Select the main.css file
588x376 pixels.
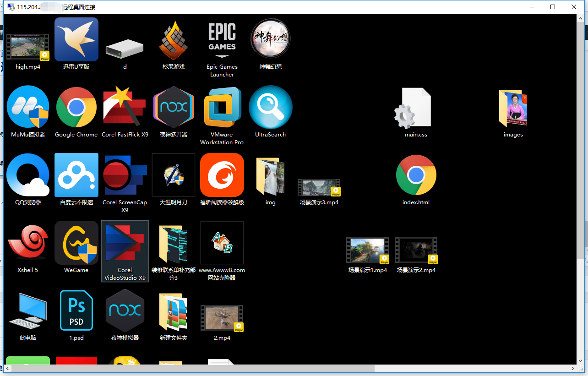tap(414, 108)
